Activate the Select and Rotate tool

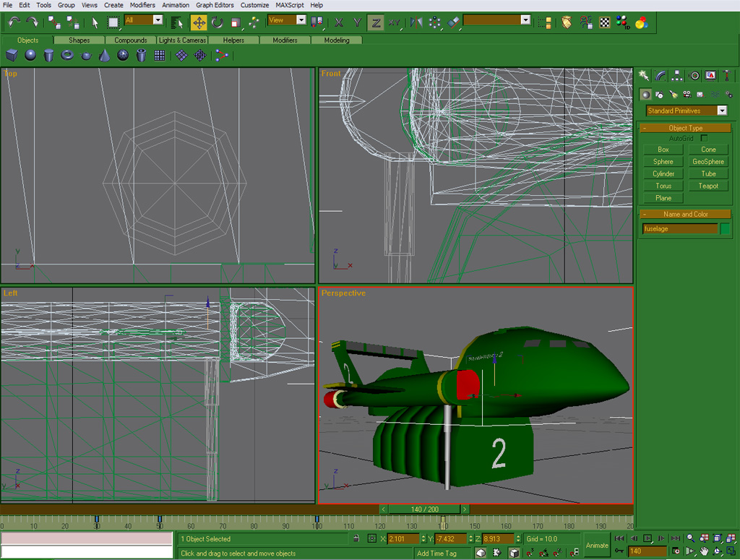217,22
